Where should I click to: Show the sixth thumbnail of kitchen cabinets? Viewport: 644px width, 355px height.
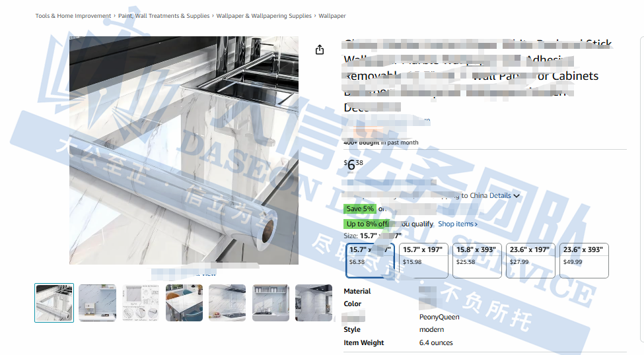click(271, 303)
